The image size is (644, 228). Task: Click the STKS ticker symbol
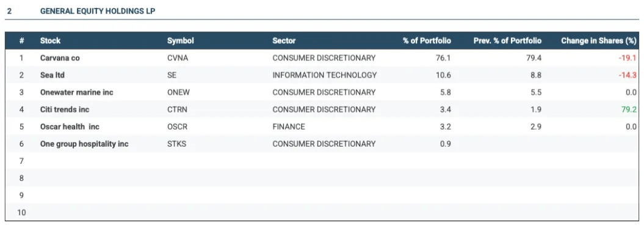pyautogui.click(x=176, y=144)
